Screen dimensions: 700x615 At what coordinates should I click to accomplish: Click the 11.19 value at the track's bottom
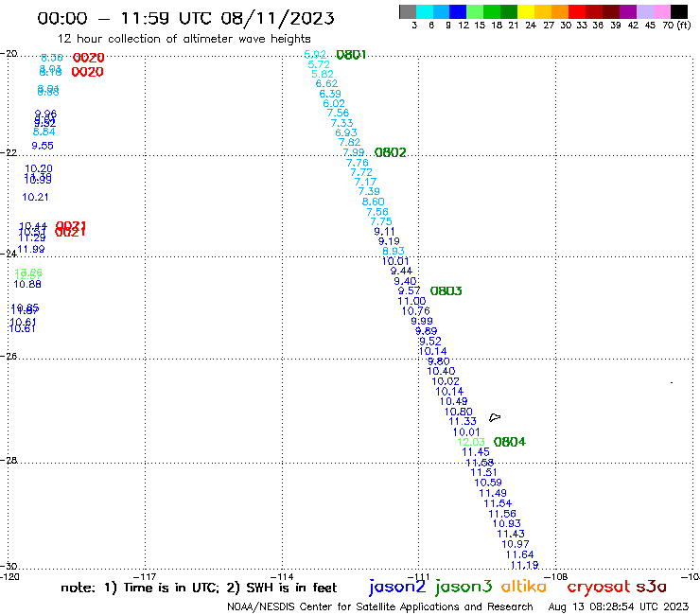point(524,566)
